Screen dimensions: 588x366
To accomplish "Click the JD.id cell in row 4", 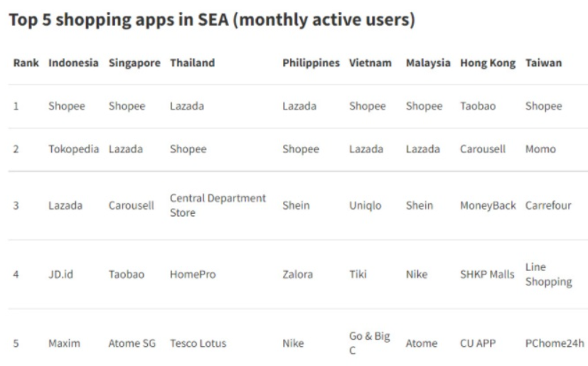I will (60, 274).
